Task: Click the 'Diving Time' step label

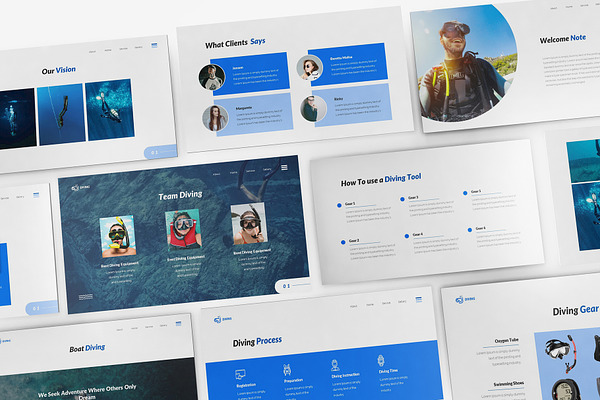Action: (388, 371)
